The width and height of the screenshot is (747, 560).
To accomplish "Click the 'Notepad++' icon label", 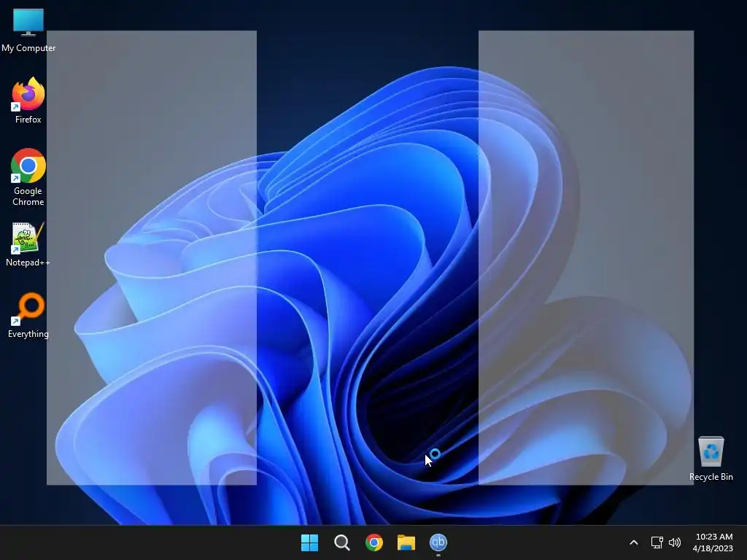I will click(x=28, y=262).
